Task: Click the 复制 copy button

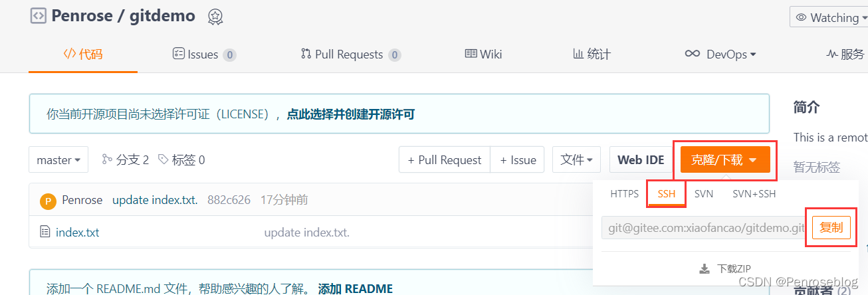Action: [x=831, y=228]
